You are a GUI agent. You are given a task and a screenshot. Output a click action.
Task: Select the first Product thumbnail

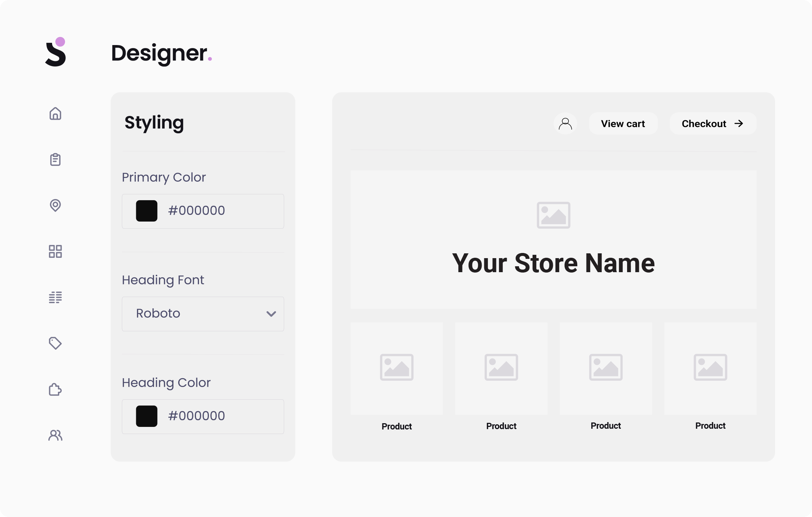[397, 368]
